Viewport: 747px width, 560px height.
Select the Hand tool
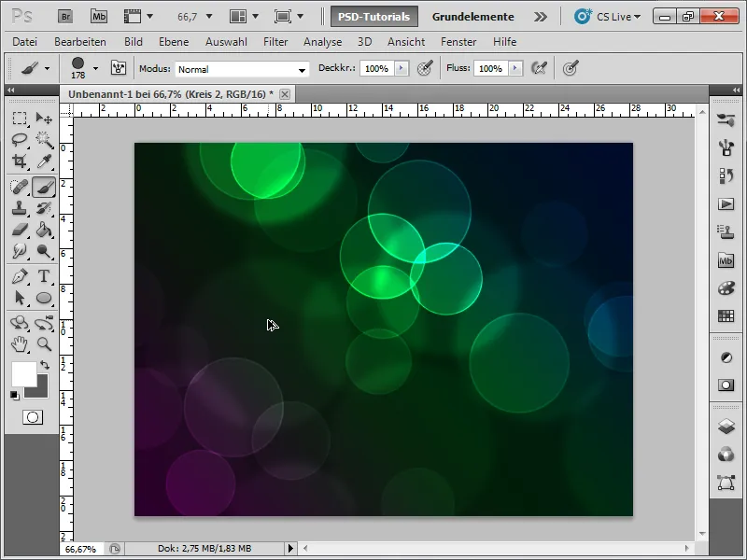(19, 343)
